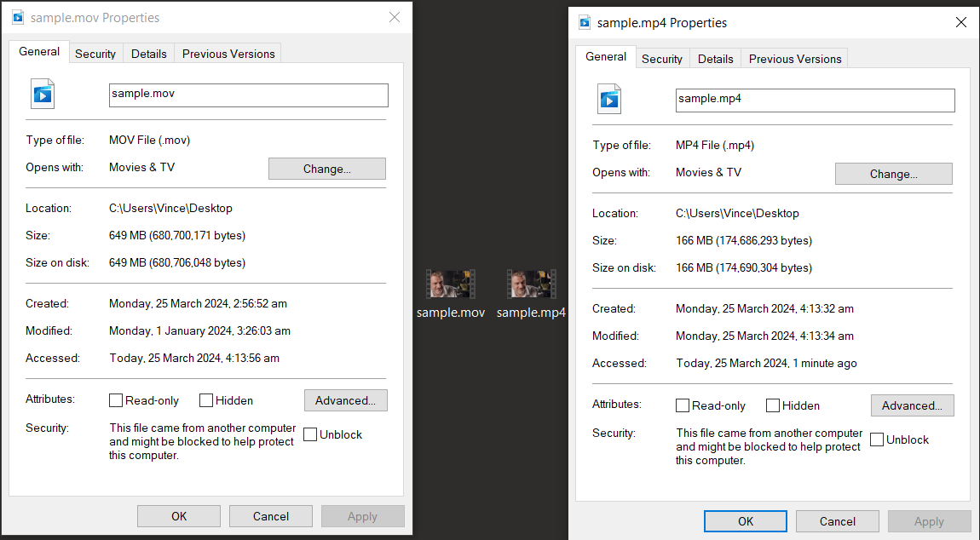980x540 pixels.
Task: Click the sample.mov file icon in its dialog
Action: click(x=42, y=94)
